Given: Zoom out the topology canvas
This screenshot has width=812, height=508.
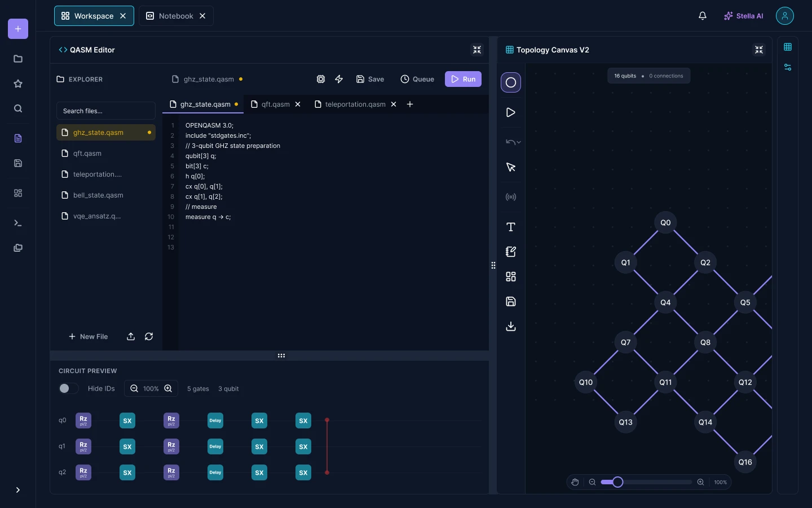Looking at the screenshot, I should pos(592,482).
